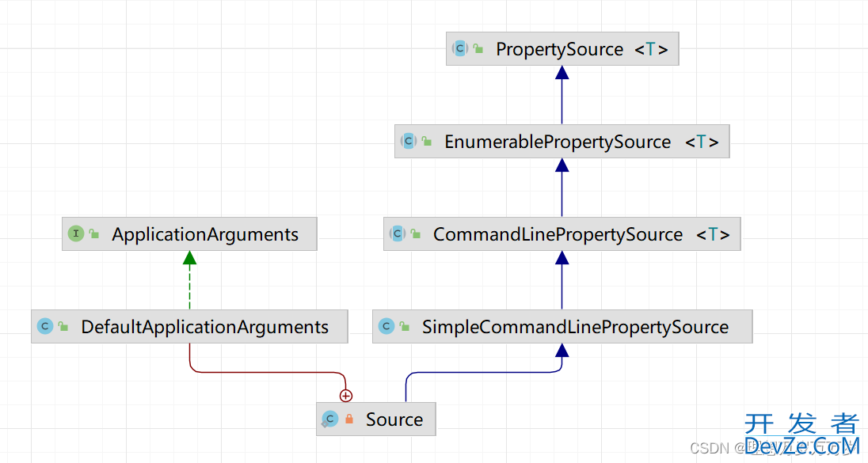
Task: Click the green public icon on EnumerablePropertySource
Action: (x=427, y=141)
